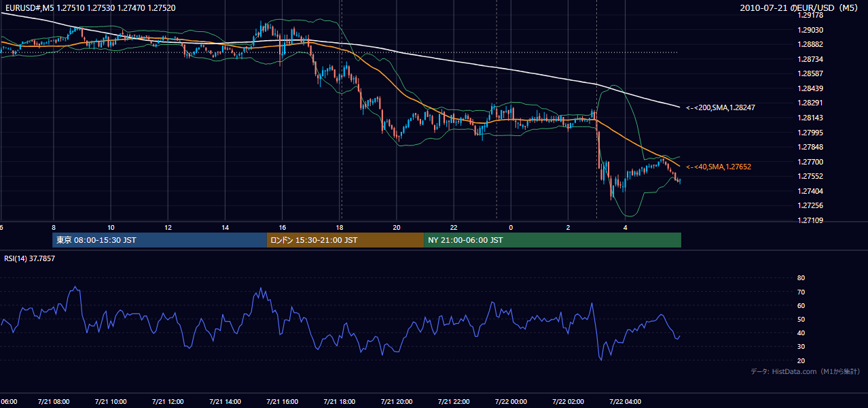Click the 7/21 10:00 bottom time label
Image resolution: width=868 pixels, height=408 pixels.
coord(111,401)
